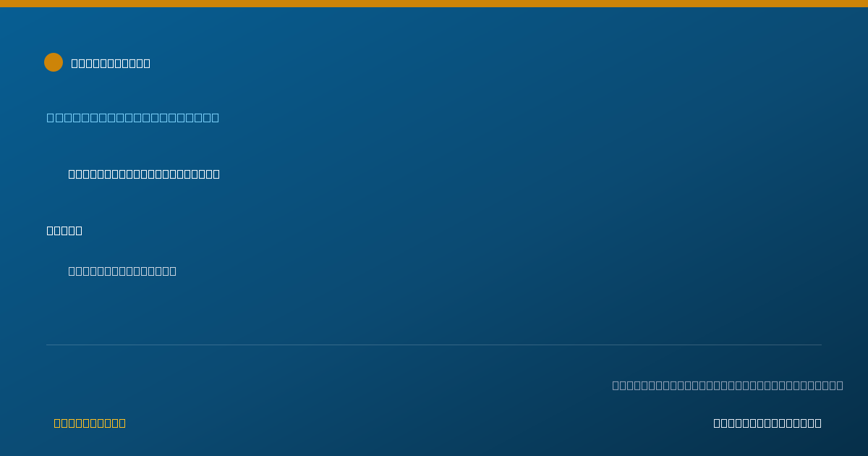Click first character of light-blue headline
Viewport: 868px width, 456px height.
(50, 117)
